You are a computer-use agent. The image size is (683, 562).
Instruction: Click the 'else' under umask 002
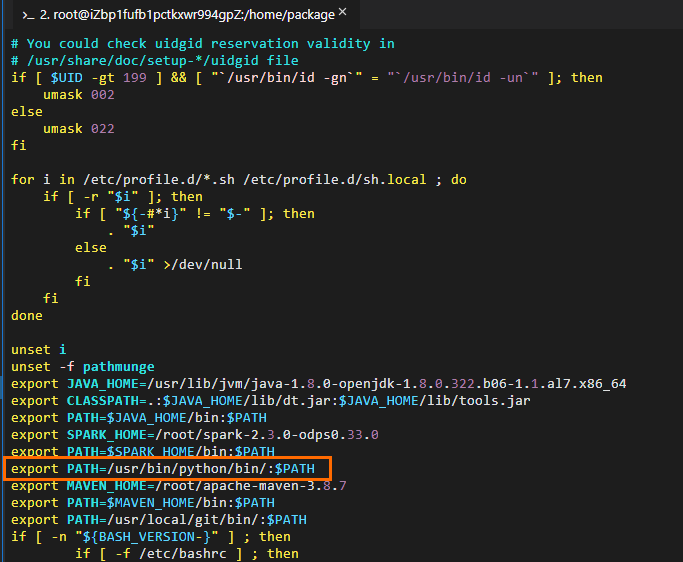pyautogui.click(x=27, y=112)
